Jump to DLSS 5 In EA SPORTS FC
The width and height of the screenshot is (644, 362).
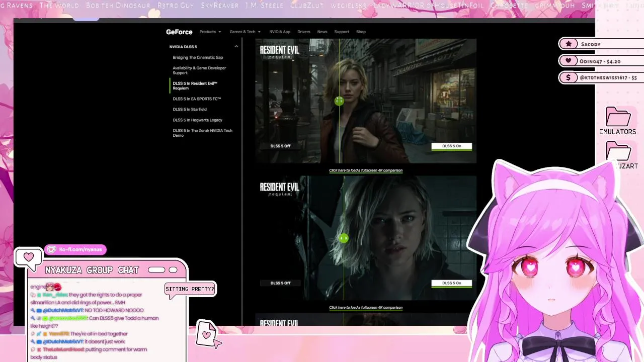tap(197, 99)
